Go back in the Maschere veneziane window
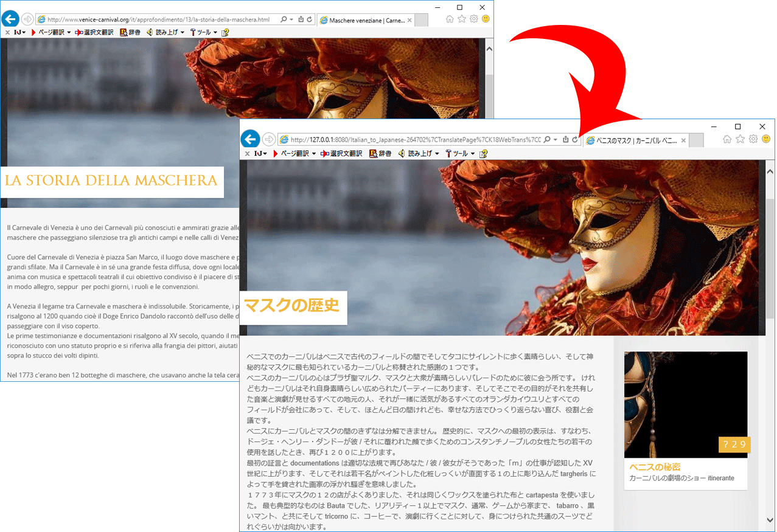The height and width of the screenshot is (532, 777). click(x=12, y=19)
